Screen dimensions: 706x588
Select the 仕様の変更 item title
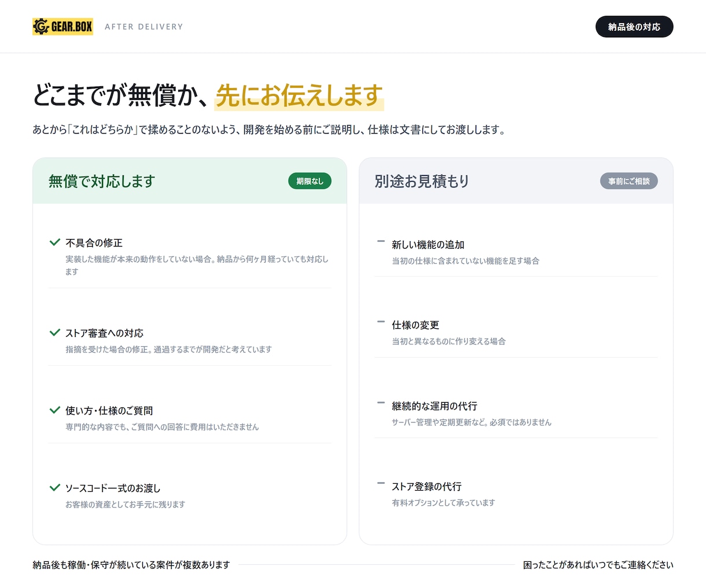click(415, 325)
